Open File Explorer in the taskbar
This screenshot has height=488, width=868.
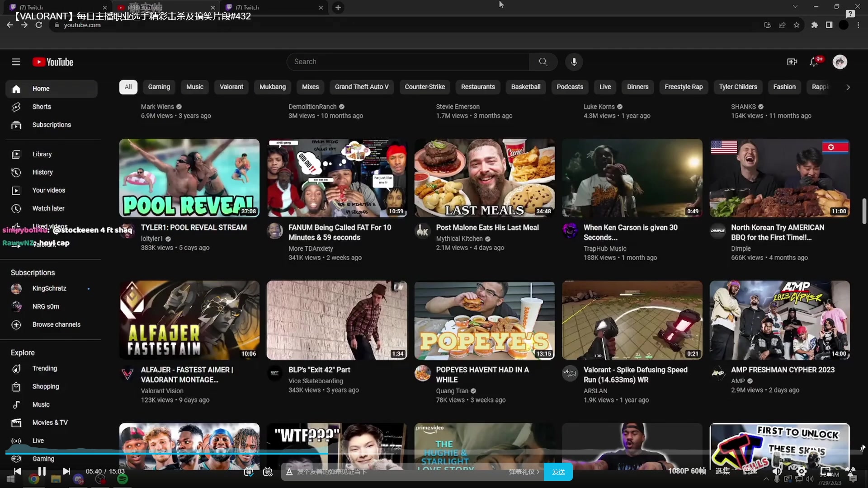click(56, 479)
